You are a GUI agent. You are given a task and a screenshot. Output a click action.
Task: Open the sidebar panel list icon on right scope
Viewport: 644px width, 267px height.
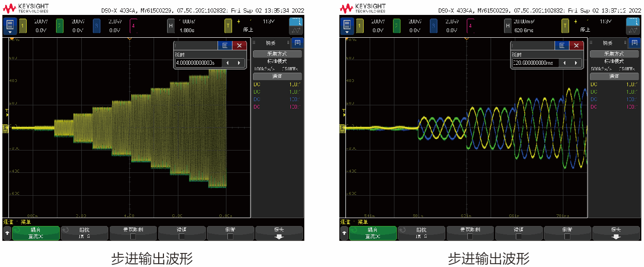pos(634,43)
